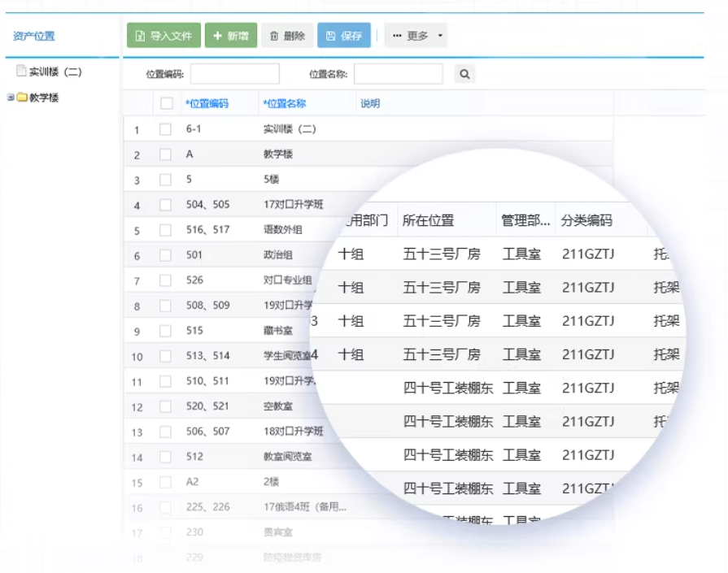Check the 520、521 row checkbox
Image resolution: width=728 pixels, height=573 pixels.
[165, 406]
